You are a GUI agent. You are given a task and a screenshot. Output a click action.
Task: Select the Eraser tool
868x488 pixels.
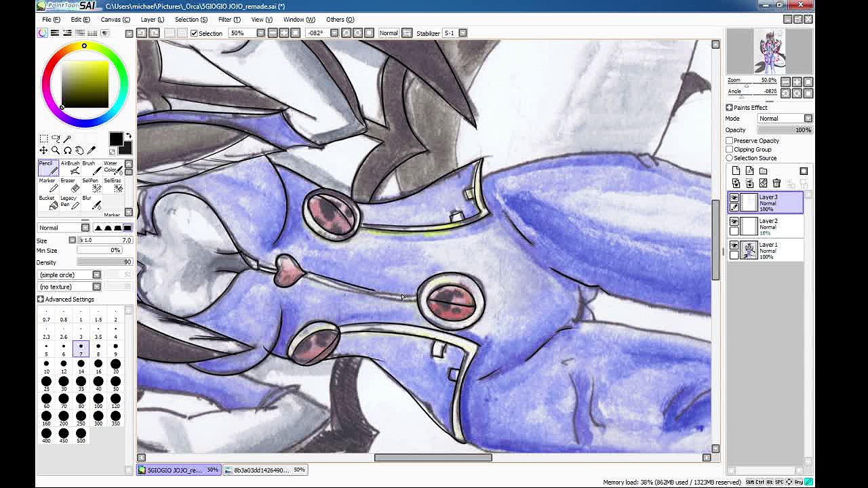point(68,184)
